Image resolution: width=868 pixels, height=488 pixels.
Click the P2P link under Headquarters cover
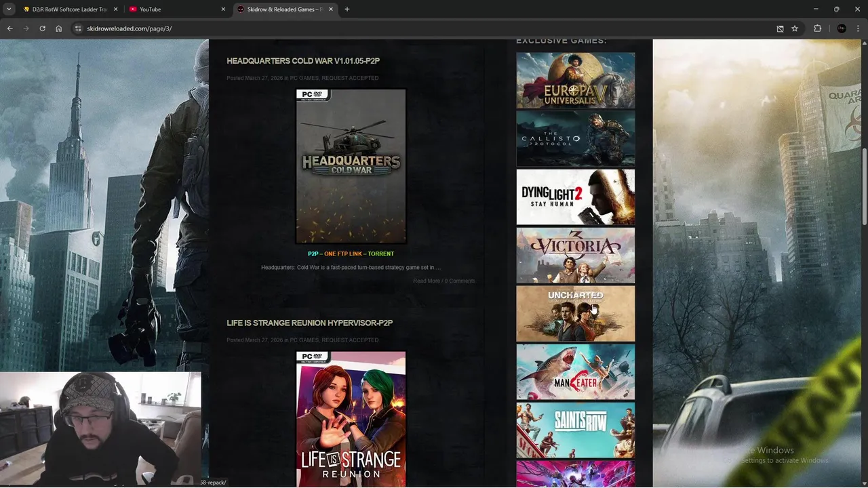click(313, 253)
